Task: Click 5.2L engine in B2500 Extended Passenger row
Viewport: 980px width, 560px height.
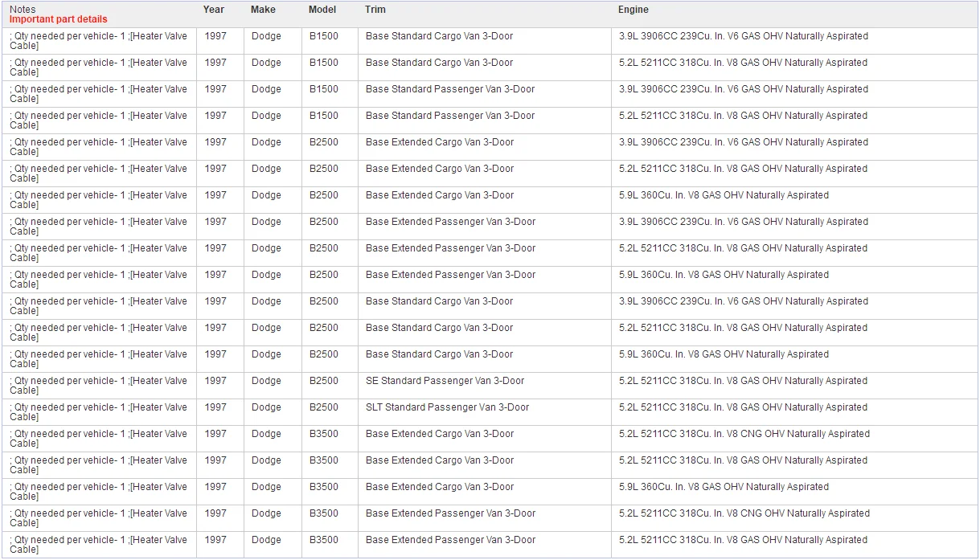Action: pos(744,248)
